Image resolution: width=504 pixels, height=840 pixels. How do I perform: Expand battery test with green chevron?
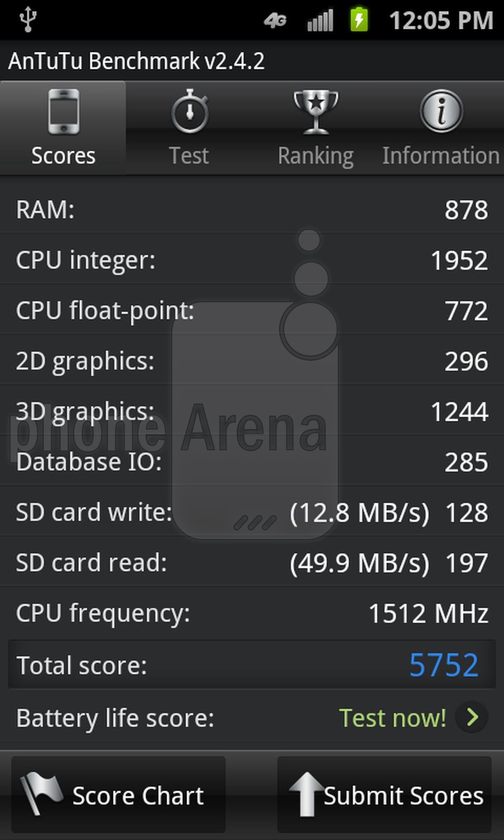[472, 717]
